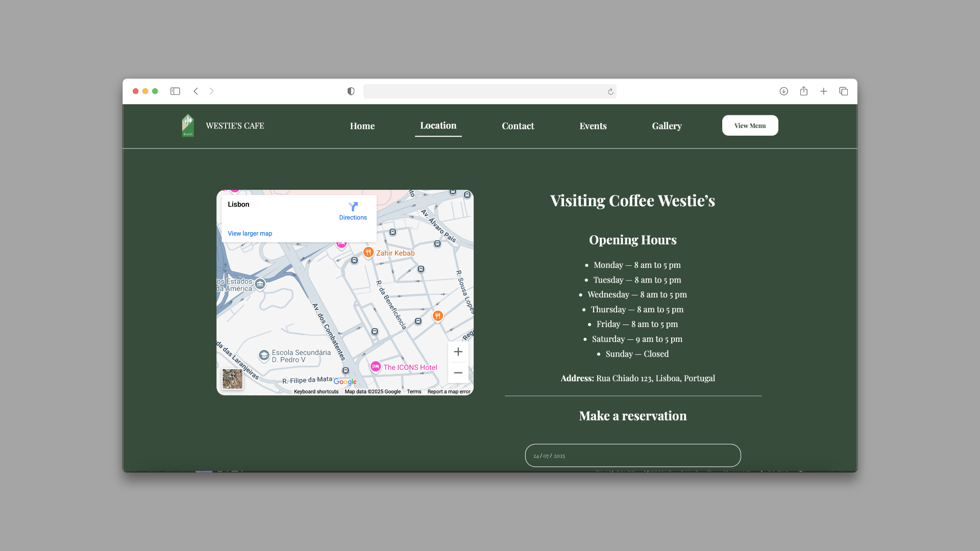Click the reservation date field
Screen dimensions: 980x551
pyautogui.click(x=632, y=456)
